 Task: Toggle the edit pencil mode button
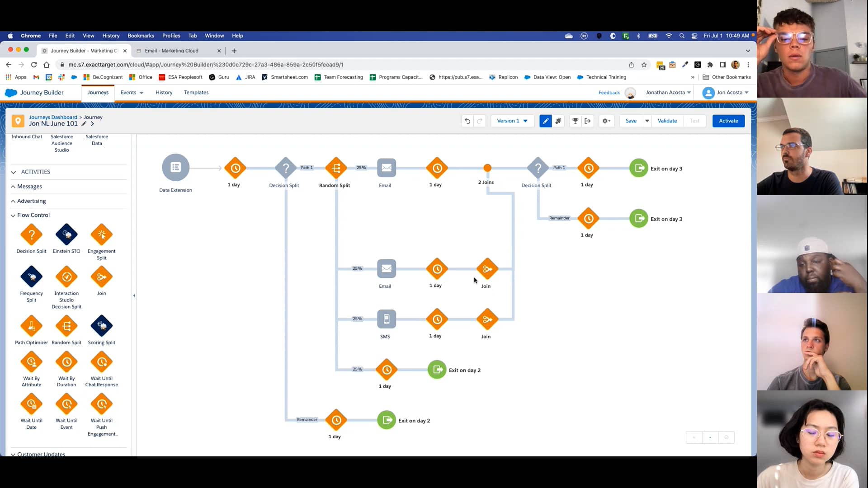(546, 121)
